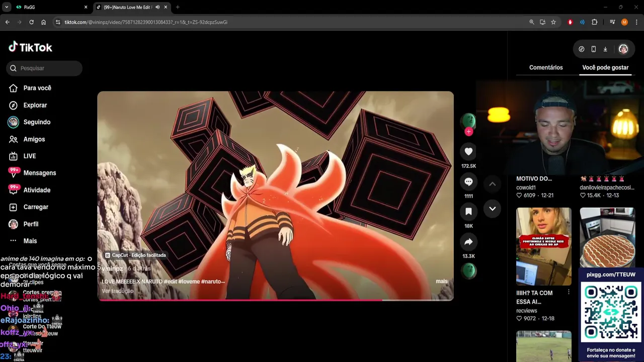The height and width of the screenshot is (362, 644).
Task: Reload the page
Action: pos(31,22)
